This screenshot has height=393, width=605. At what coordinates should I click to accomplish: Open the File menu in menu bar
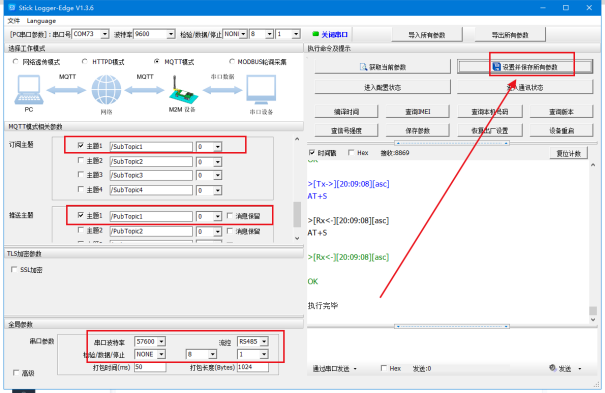(14, 21)
